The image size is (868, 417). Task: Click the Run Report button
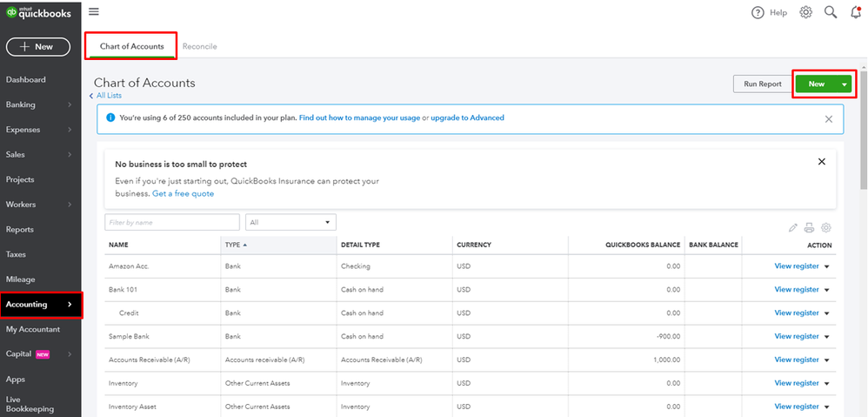[x=762, y=84]
